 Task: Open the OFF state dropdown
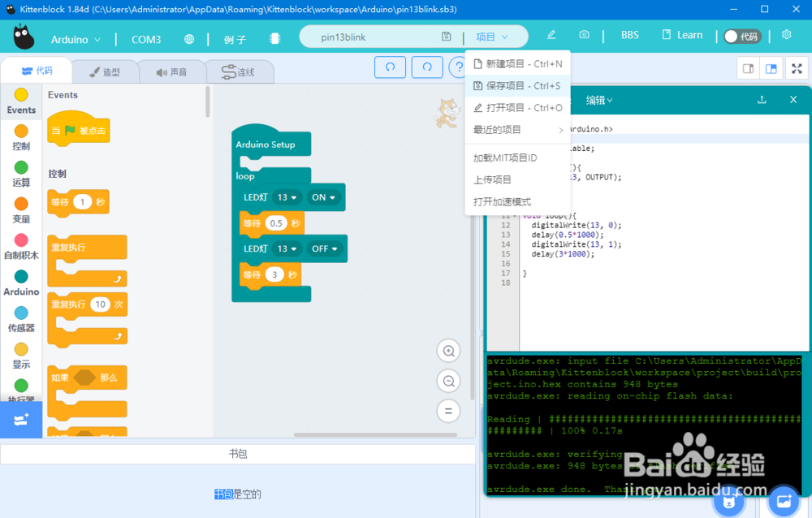(x=325, y=248)
